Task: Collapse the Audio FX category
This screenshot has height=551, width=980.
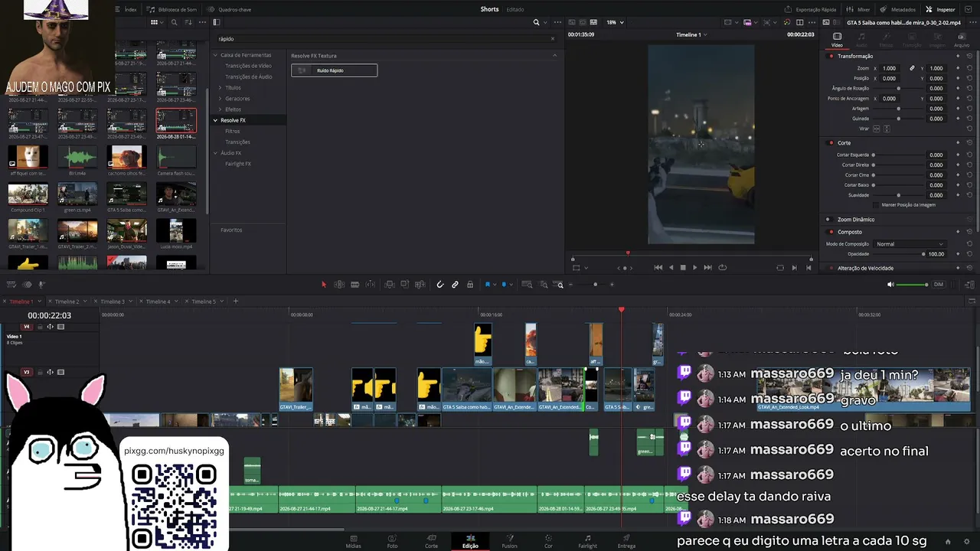Action: click(x=216, y=153)
